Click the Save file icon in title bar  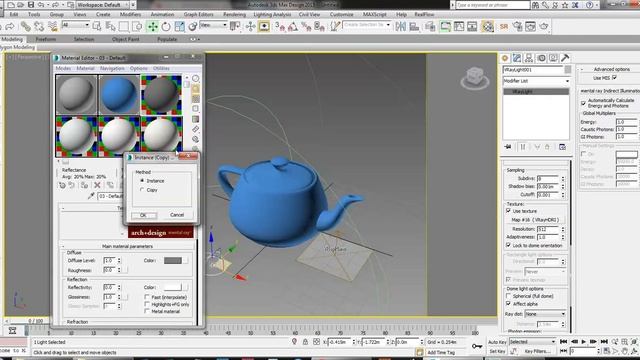pos(31,5)
